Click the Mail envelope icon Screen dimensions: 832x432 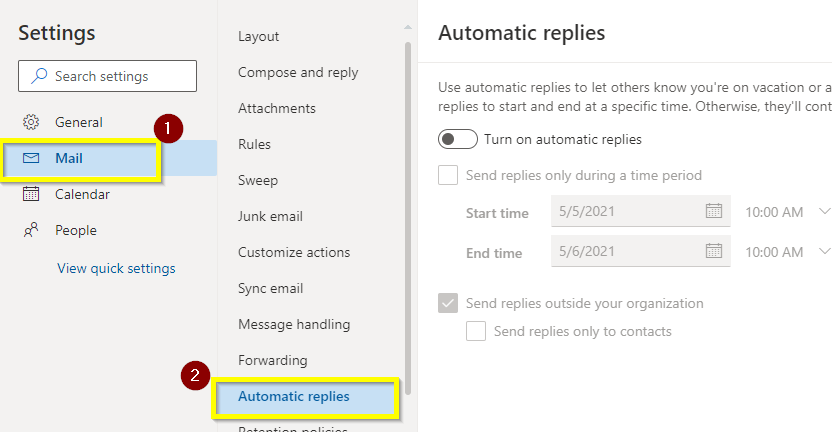(31, 158)
